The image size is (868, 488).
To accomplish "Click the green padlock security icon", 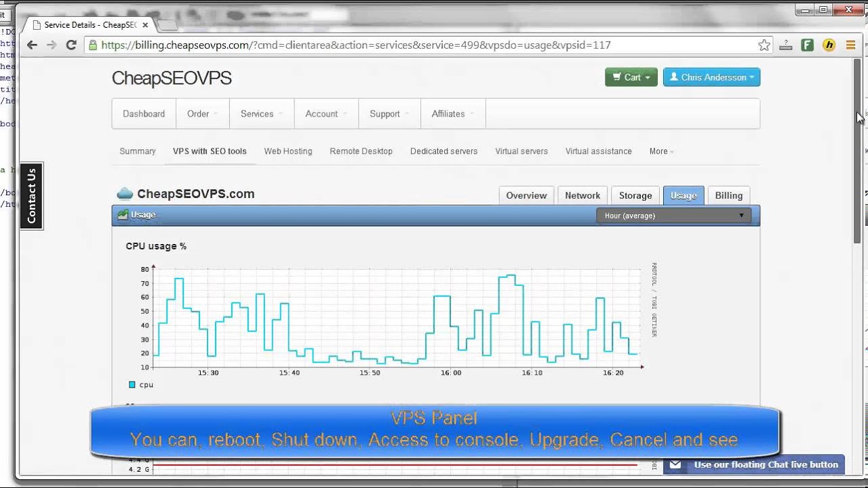I will point(93,45).
